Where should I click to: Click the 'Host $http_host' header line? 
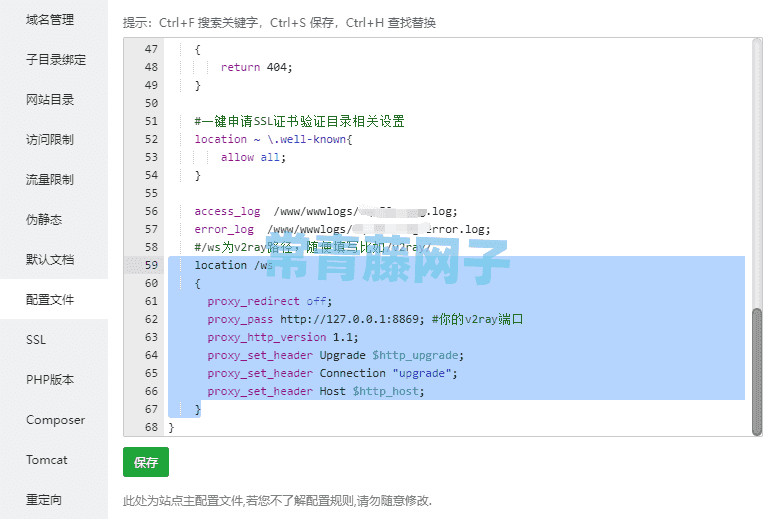pos(316,391)
